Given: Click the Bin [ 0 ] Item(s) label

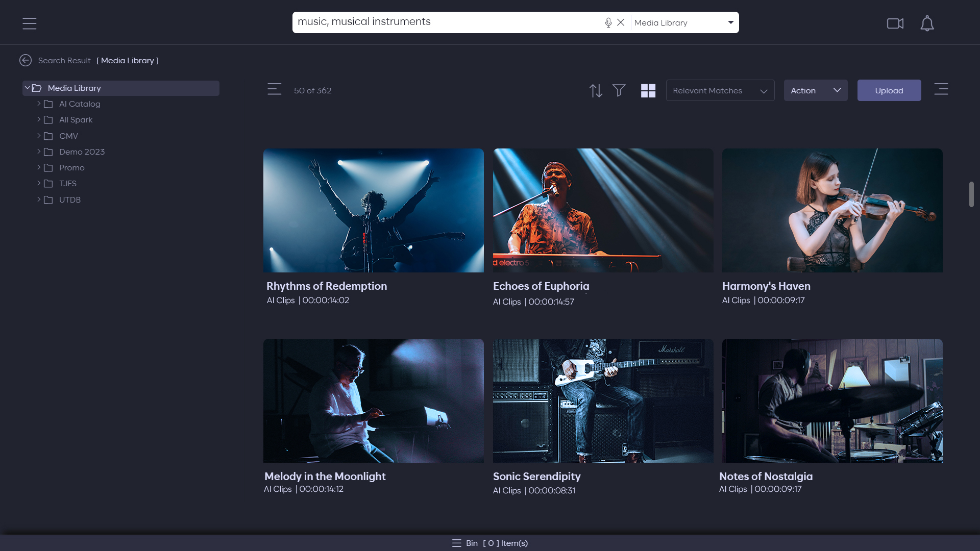Looking at the screenshot, I should [497, 543].
